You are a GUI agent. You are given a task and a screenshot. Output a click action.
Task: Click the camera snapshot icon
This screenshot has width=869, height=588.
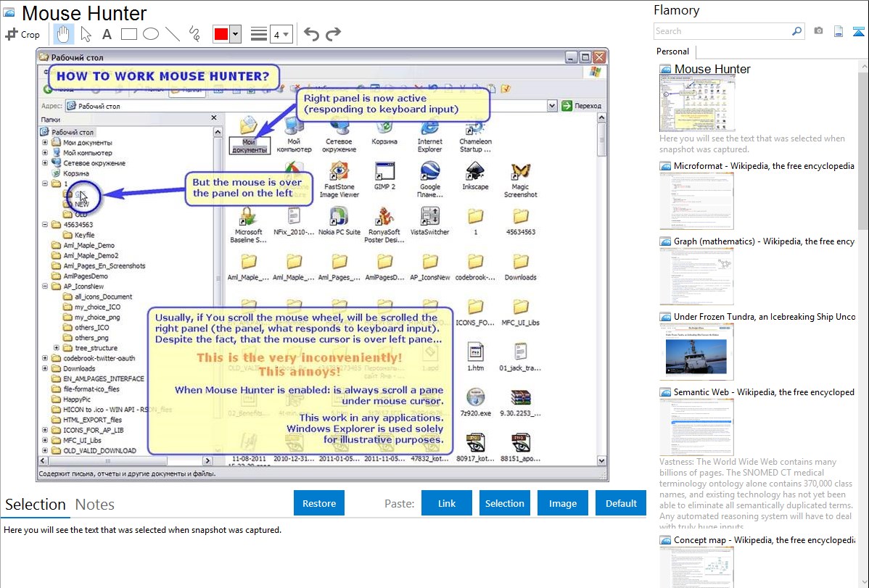(x=818, y=31)
